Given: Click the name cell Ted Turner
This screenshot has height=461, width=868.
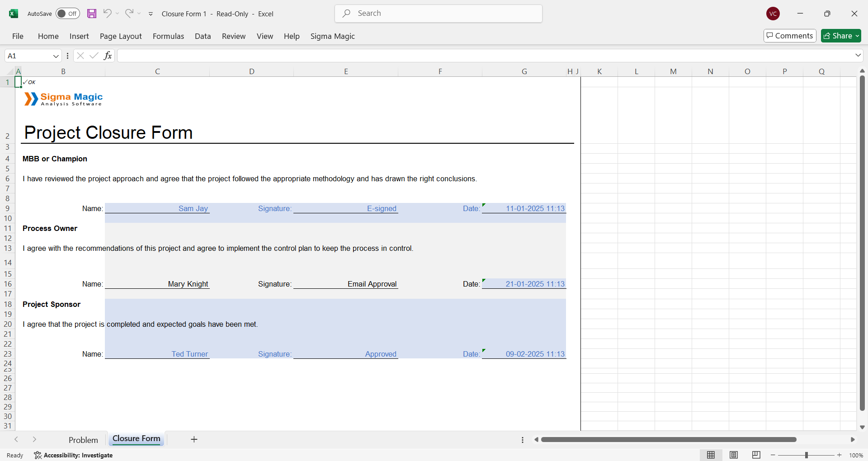Looking at the screenshot, I should 157,354.
